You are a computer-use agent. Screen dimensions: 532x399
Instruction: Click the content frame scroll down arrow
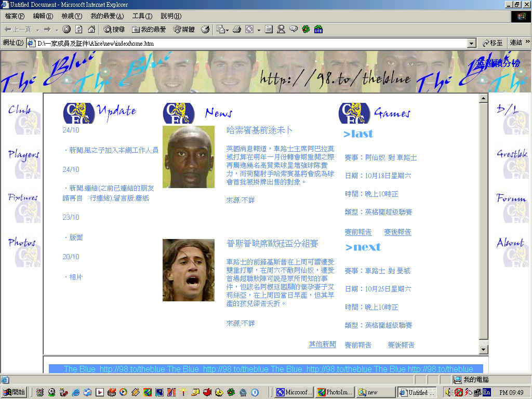coord(483,350)
